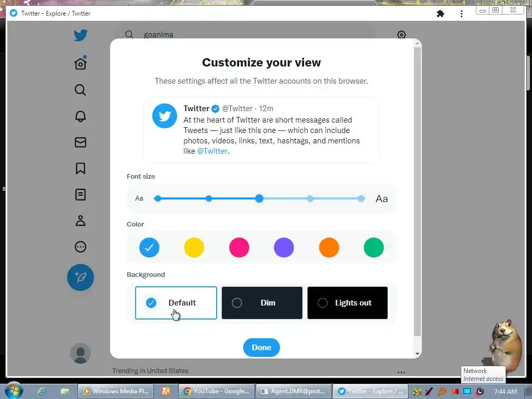Open trending section three-dots menu
This screenshot has width=532, height=399.
[x=401, y=372]
